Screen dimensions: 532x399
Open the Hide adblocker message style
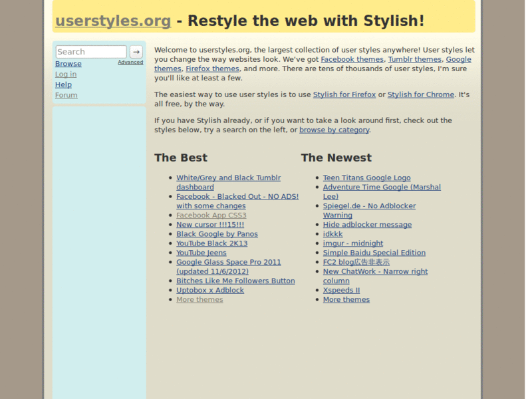point(368,225)
